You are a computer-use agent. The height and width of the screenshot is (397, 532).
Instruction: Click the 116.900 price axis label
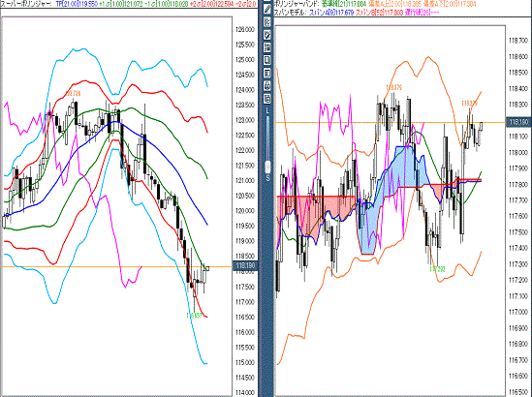click(518, 328)
